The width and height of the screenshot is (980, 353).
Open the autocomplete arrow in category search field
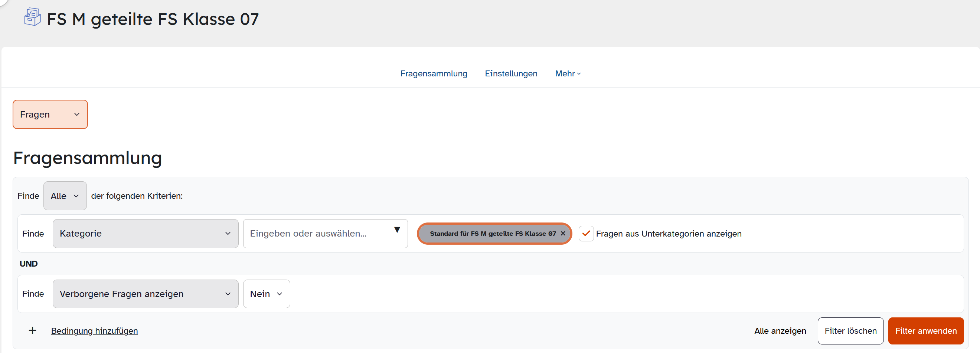tap(397, 230)
